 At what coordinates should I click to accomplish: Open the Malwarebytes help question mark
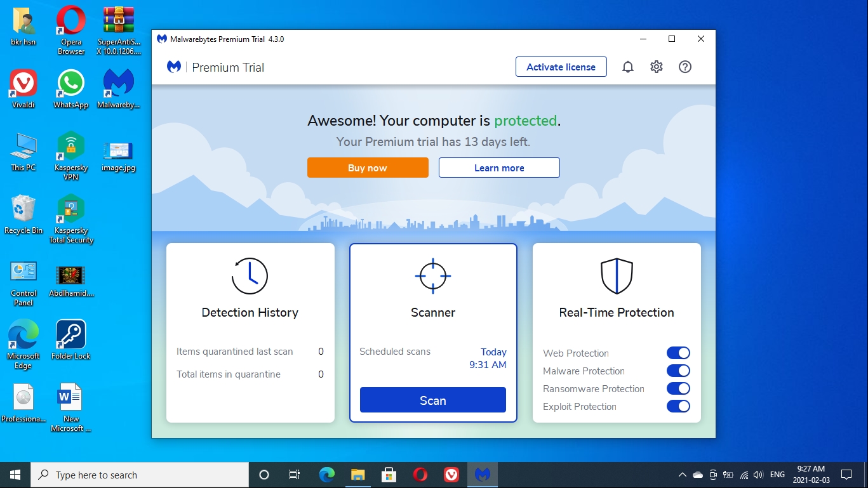click(x=685, y=67)
